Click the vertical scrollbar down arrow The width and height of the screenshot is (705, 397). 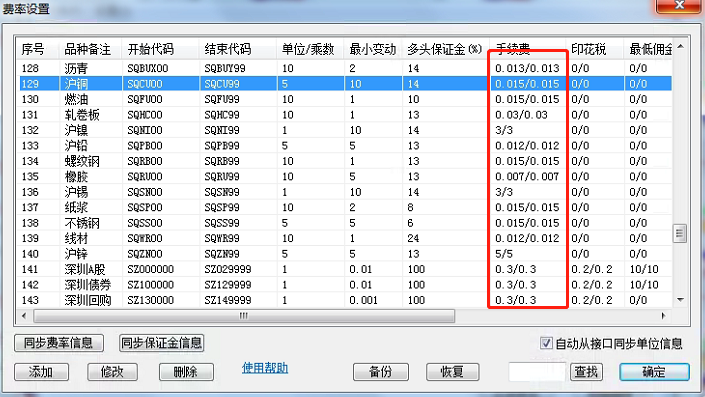pos(680,300)
